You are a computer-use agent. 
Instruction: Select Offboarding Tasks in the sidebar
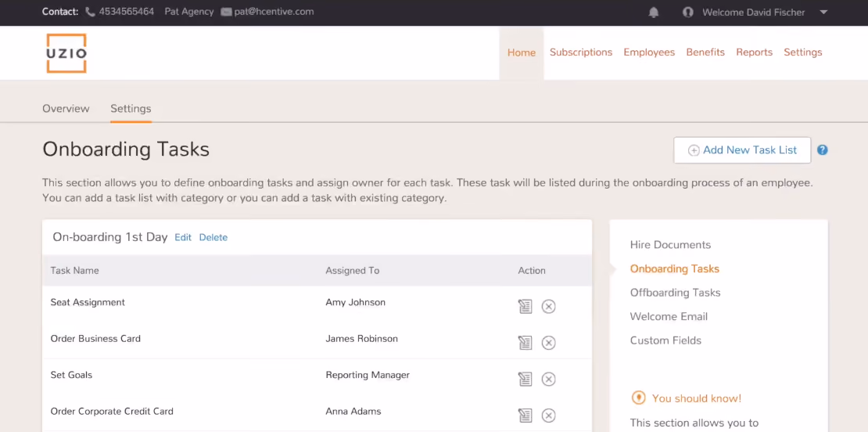tap(675, 293)
